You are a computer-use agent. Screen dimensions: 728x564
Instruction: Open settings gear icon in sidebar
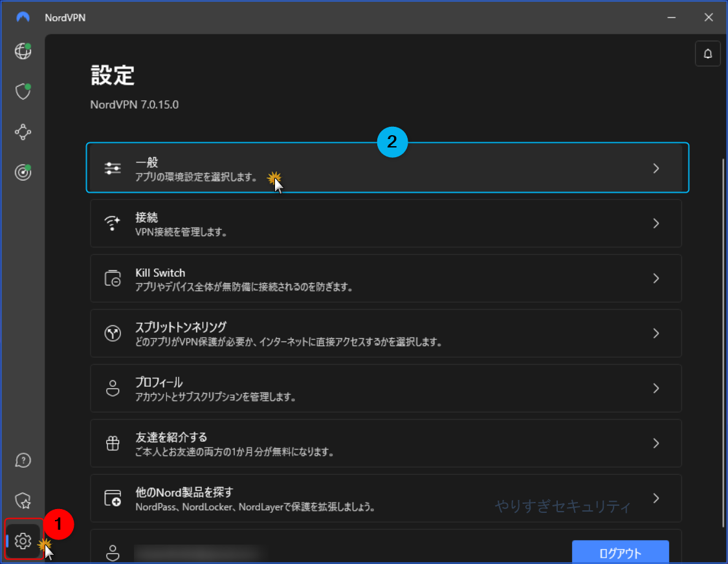click(x=23, y=541)
